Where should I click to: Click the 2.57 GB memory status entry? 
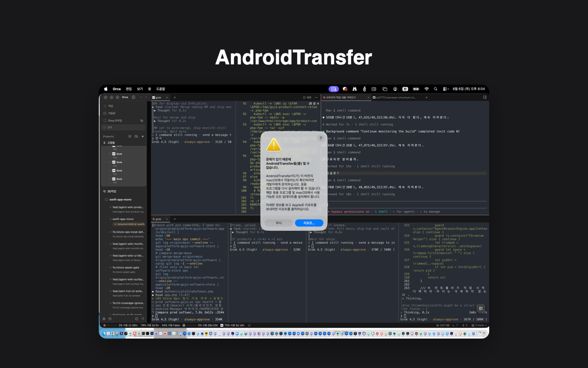(x=442, y=325)
